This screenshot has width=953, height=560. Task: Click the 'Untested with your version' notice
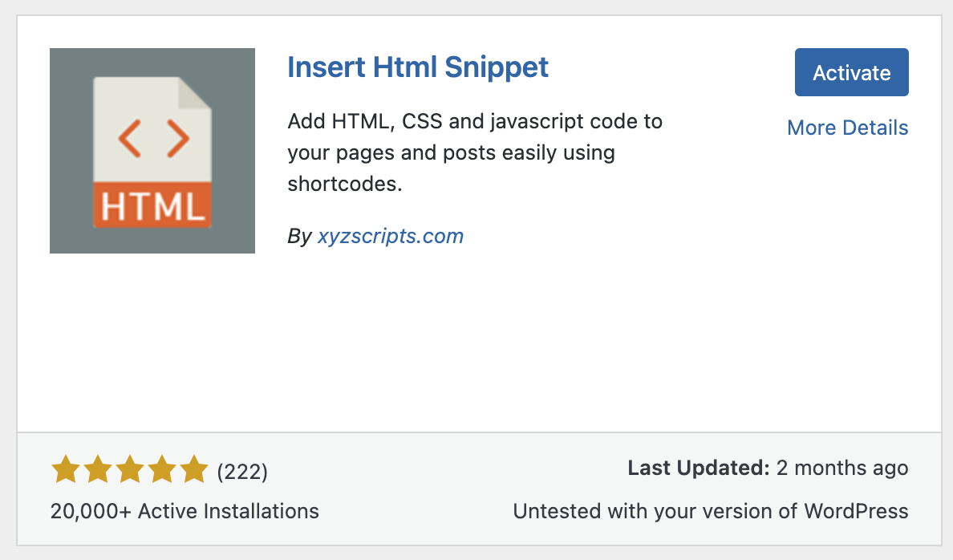(x=710, y=511)
